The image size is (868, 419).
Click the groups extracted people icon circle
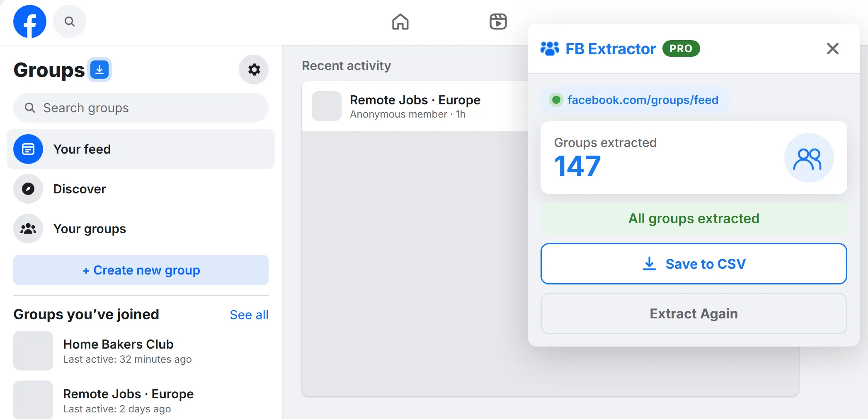pyautogui.click(x=809, y=158)
